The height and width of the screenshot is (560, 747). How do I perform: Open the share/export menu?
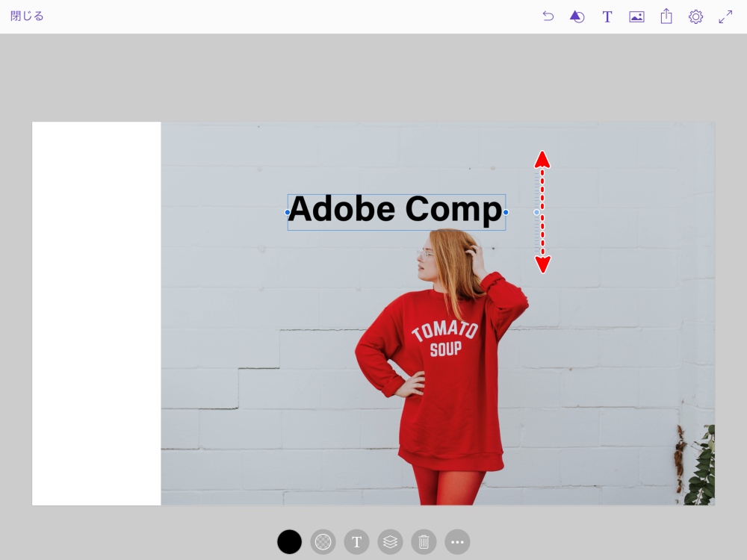pos(666,16)
